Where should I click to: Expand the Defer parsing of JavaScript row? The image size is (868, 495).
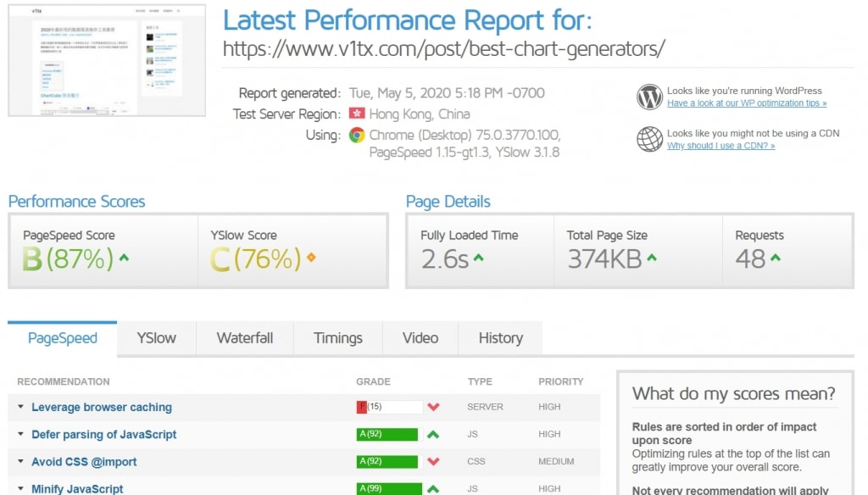pos(20,434)
